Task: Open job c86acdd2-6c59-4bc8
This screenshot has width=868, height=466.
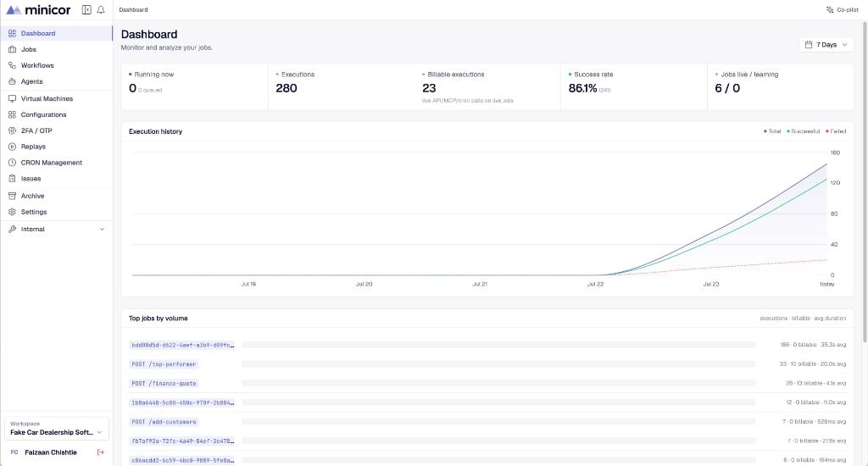Action: coord(183,460)
